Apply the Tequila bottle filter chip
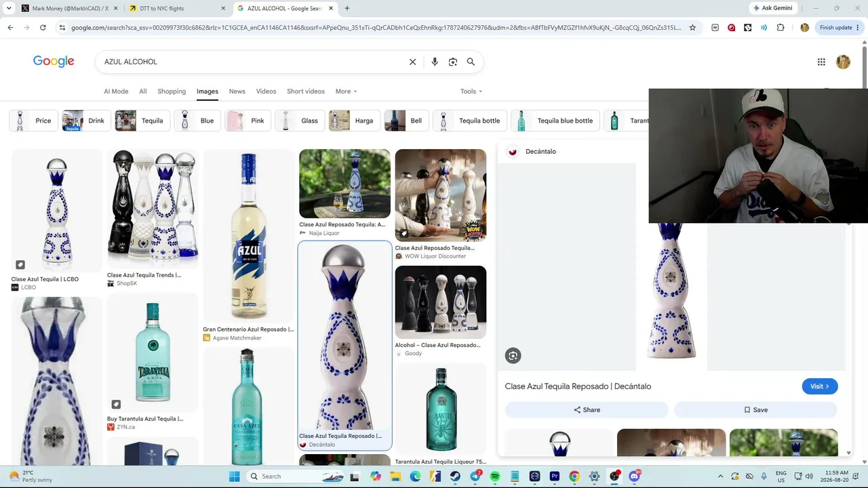Image resolution: width=868 pixels, height=488 pixels. pyautogui.click(x=469, y=121)
